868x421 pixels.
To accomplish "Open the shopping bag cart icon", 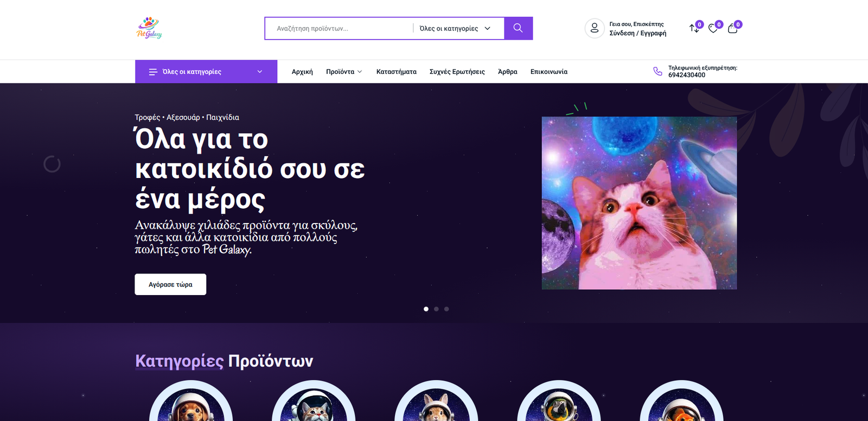I will pyautogui.click(x=732, y=29).
